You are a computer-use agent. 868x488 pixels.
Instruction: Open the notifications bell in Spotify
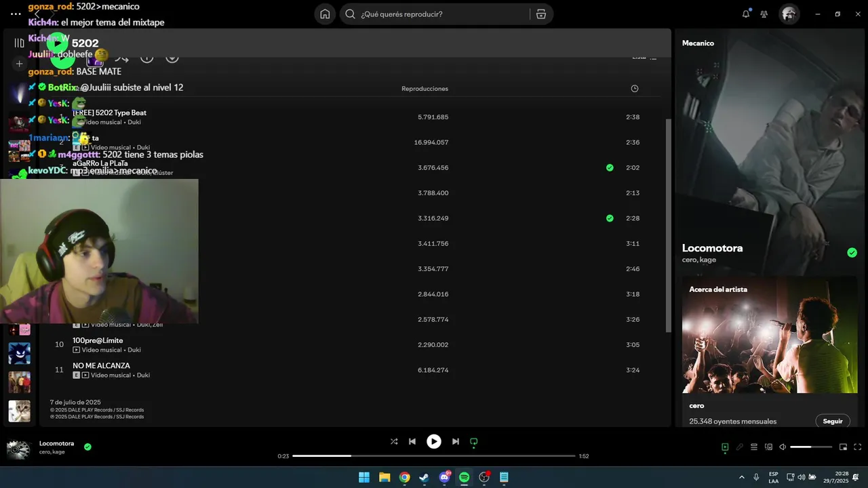pyautogui.click(x=746, y=14)
